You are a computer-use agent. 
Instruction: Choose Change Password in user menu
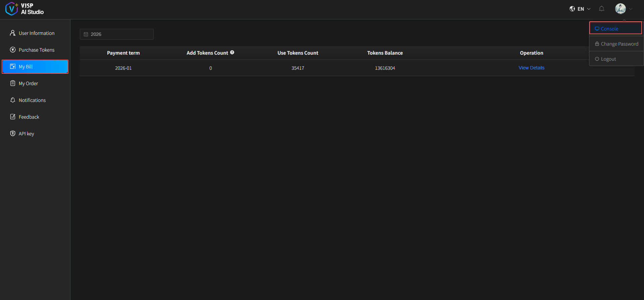click(619, 44)
